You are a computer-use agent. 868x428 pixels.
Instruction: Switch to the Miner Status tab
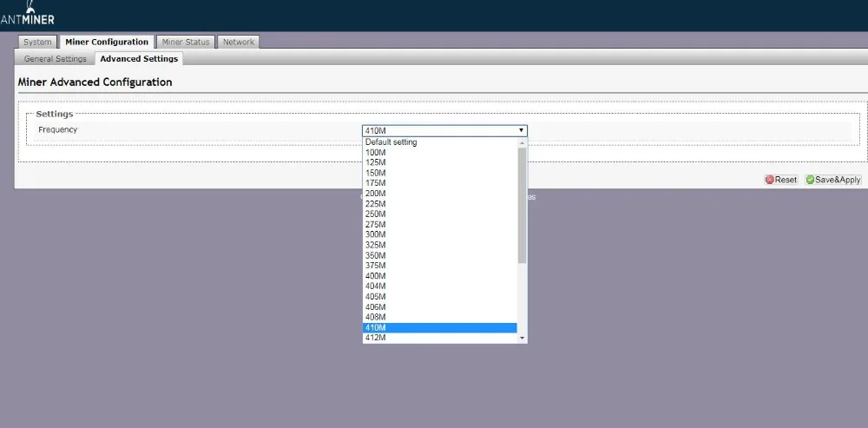186,42
